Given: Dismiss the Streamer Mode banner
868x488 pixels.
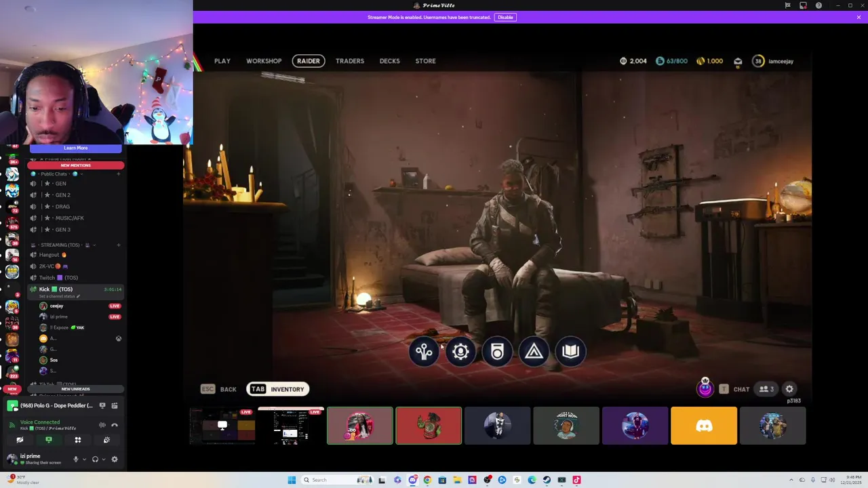Looking at the screenshot, I should [x=859, y=17].
